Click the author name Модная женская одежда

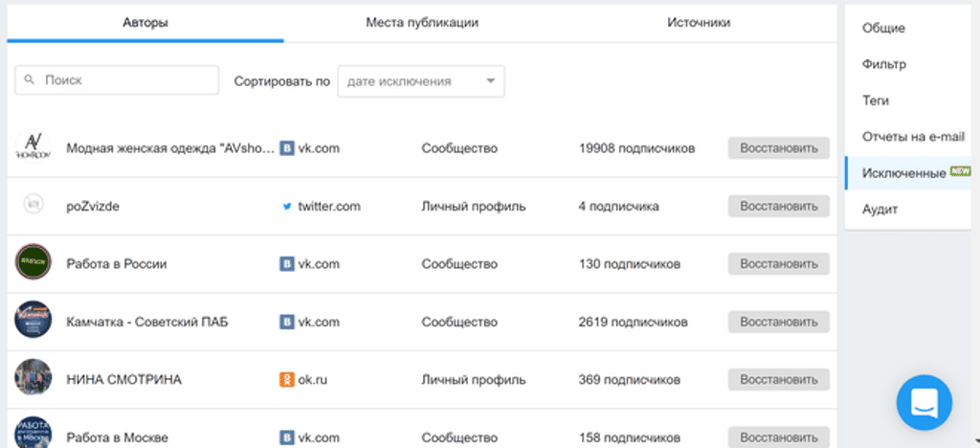(x=170, y=148)
